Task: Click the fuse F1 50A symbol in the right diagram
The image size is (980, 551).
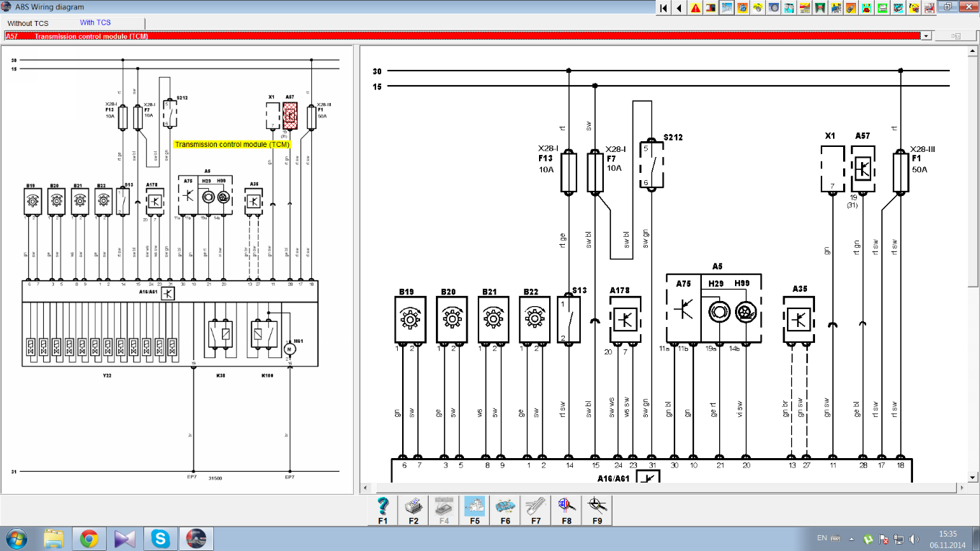Action: [x=899, y=171]
